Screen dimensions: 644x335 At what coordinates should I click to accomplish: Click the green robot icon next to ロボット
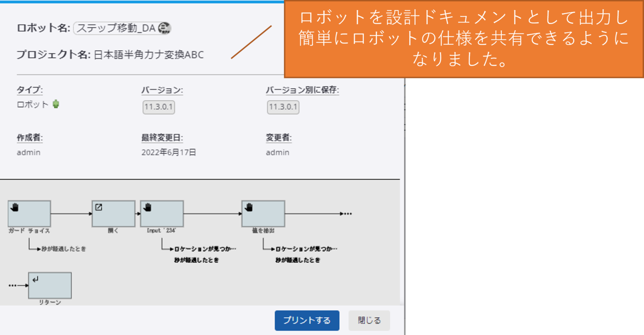point(55,104)
